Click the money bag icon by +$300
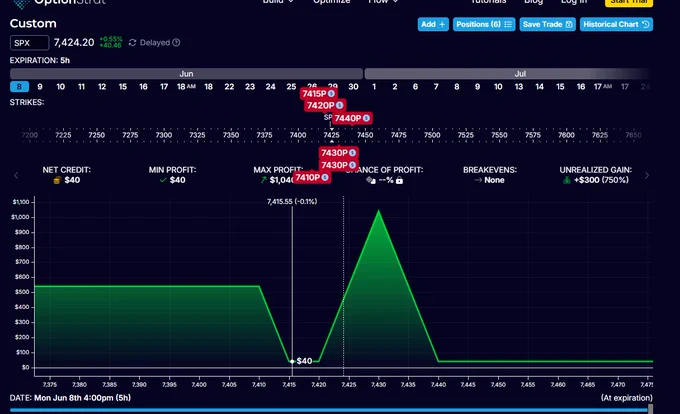 [566, 180]
